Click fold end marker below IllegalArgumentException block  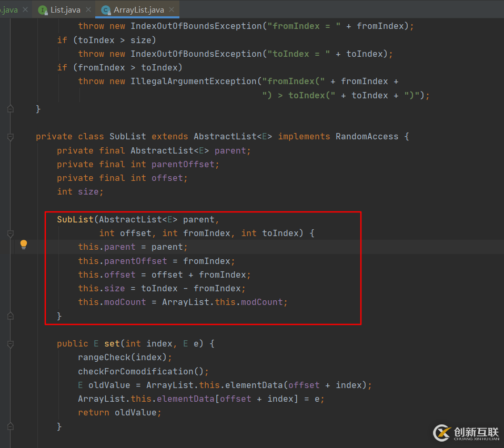pyautogui.click(x=11, y=109)
